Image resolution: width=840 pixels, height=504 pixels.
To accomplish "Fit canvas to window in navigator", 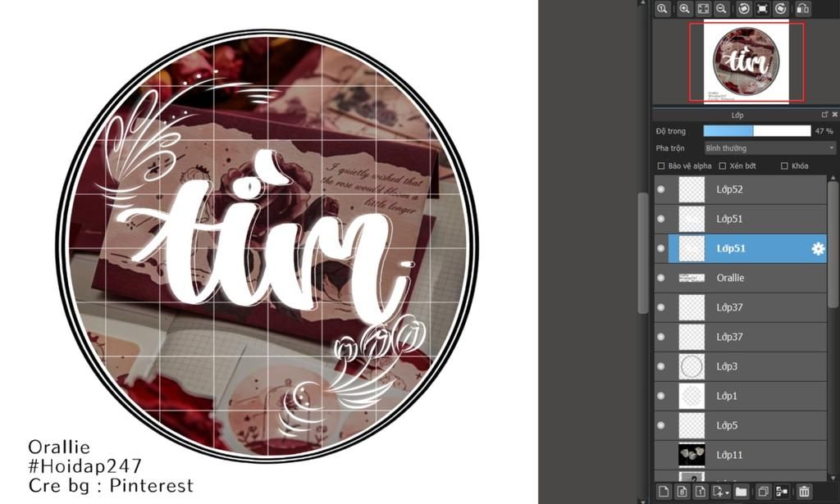I will (703, 8).
